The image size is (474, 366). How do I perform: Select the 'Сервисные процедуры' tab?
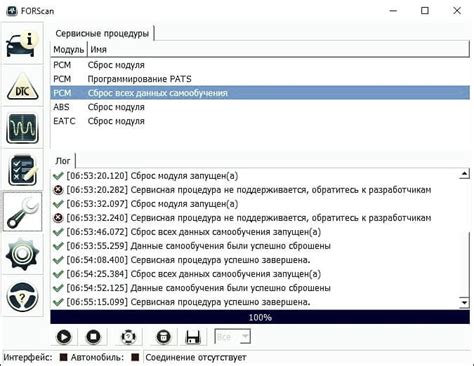[x=102, y=33]
